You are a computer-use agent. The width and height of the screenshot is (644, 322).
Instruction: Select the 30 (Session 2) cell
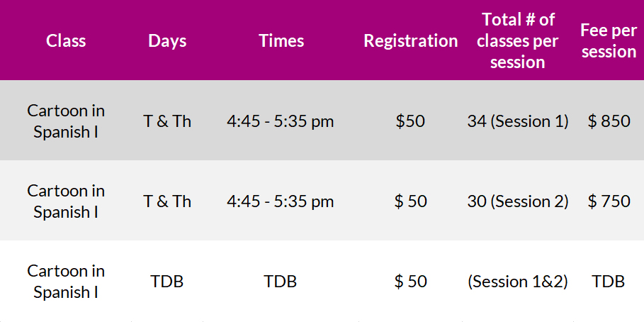tap(518, 201)
